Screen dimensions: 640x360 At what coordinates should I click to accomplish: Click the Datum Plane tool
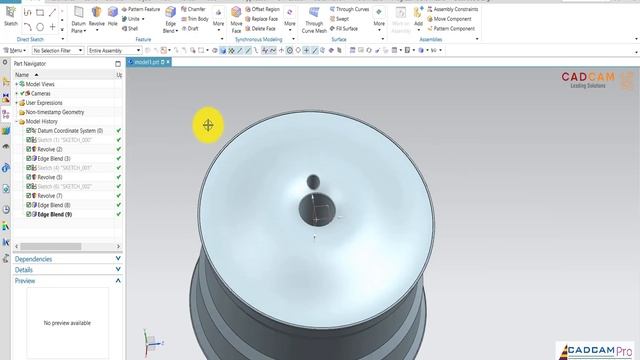coord(78,20)
